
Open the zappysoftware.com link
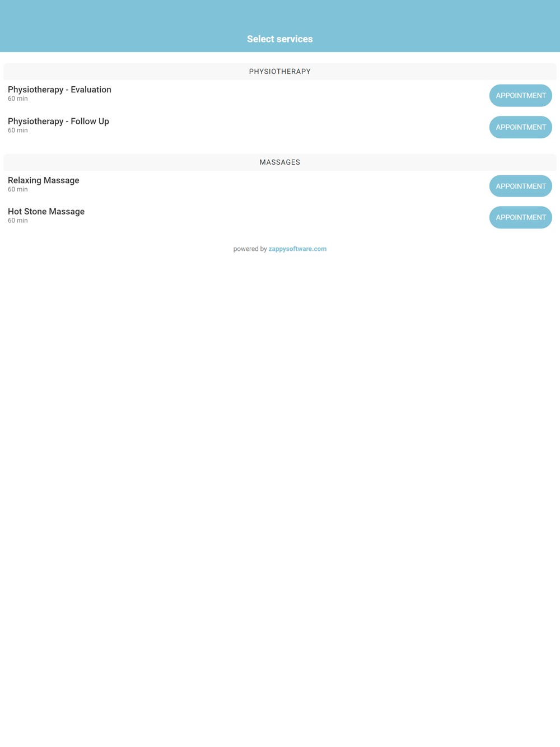297,249
